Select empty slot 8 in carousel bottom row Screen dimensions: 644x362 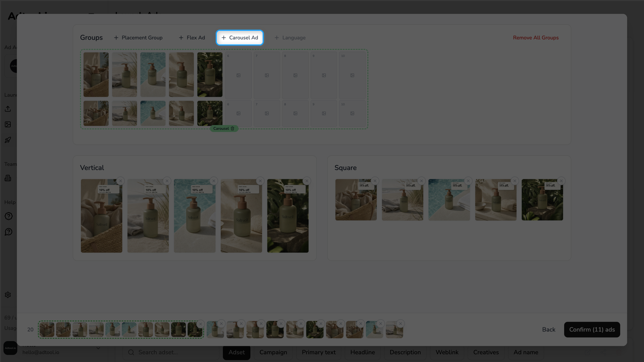tap(295, 113)
